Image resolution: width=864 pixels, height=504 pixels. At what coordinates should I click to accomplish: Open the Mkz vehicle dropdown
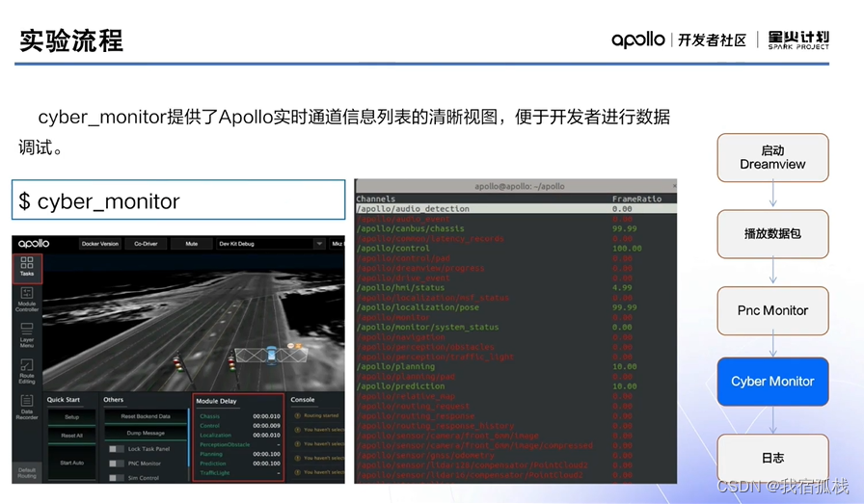tap(337, 244)
